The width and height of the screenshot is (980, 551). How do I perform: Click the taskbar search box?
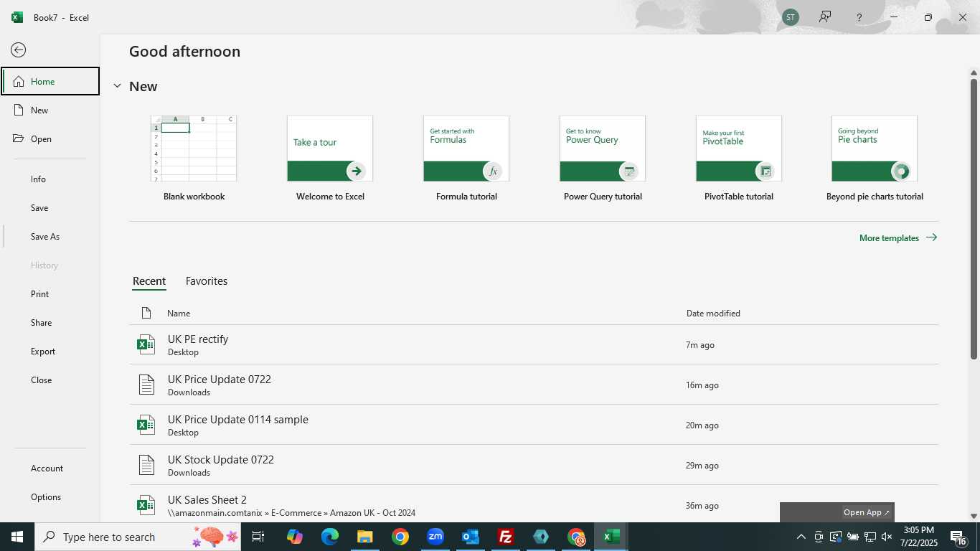coord(138,537)
